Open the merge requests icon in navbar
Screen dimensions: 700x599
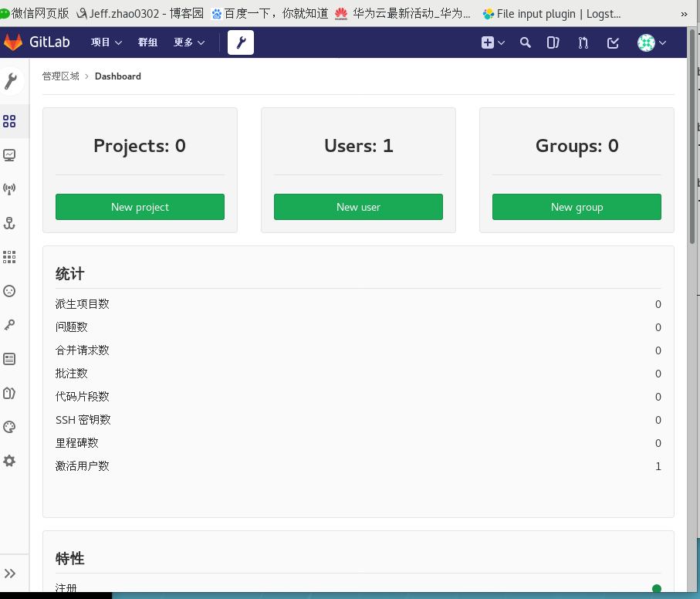[583, 42]
